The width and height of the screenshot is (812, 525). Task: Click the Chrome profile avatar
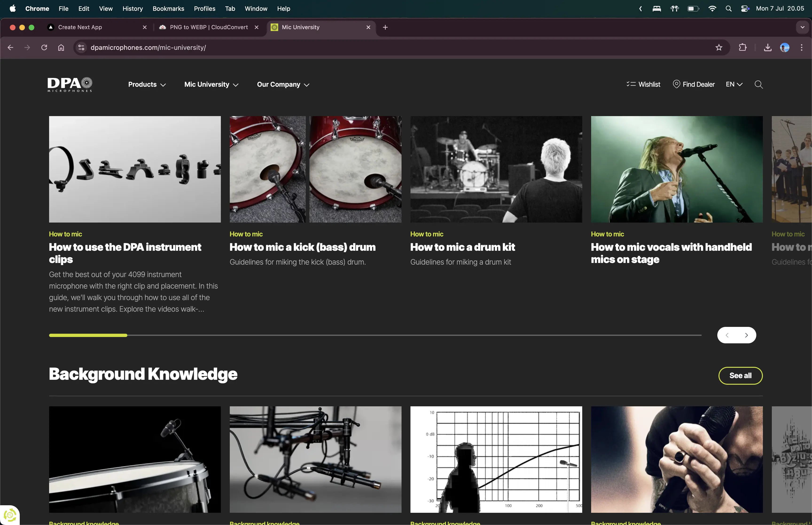pyautogui.click(x=785, y=47)
